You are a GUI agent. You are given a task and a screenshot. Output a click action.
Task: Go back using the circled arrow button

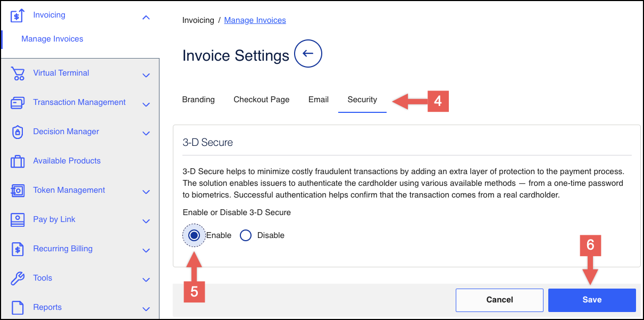[308, 54]
